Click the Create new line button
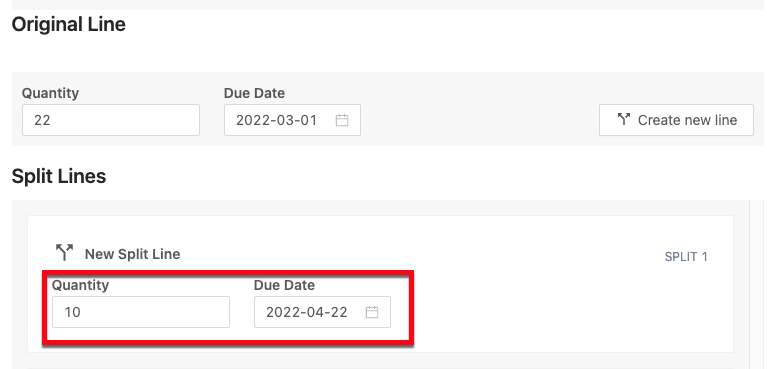The height and width of the screenshot is (369, 767). click(676, 119)
